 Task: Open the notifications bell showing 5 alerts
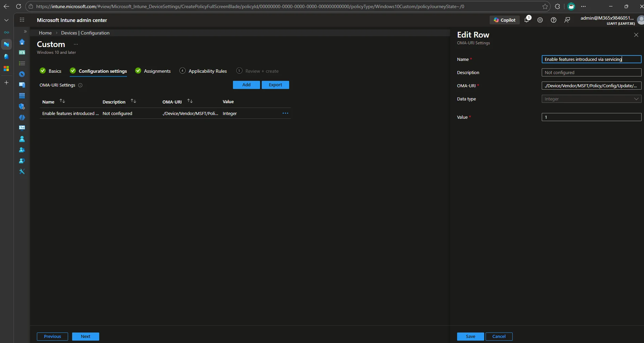[527, 20]
